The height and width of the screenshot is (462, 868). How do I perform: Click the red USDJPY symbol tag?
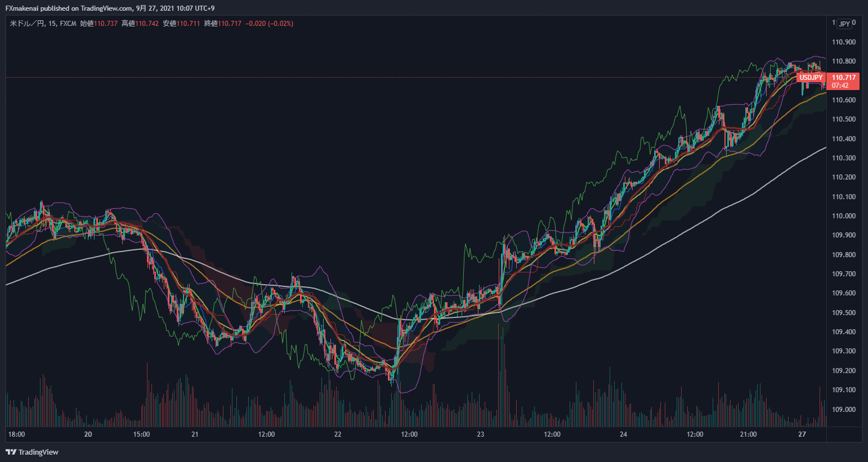[811, 78]
